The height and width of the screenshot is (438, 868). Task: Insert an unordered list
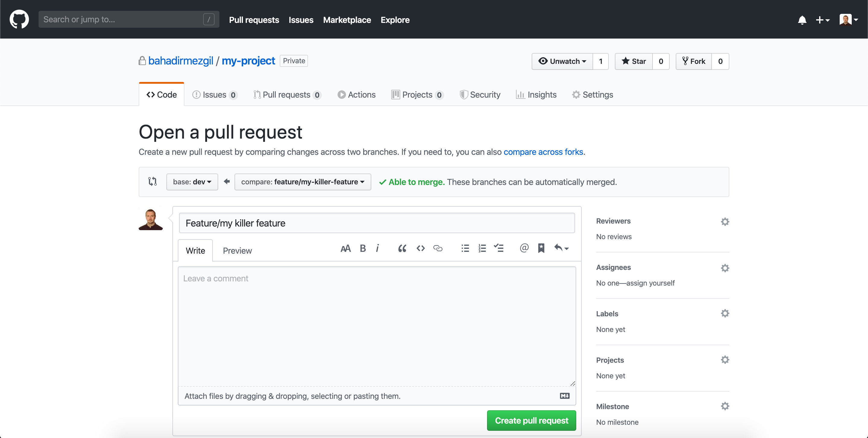[465, 248]
